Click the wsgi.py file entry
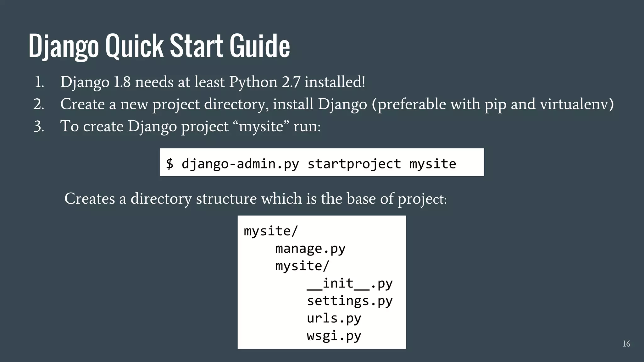644x362 pixels. point(334,336)
